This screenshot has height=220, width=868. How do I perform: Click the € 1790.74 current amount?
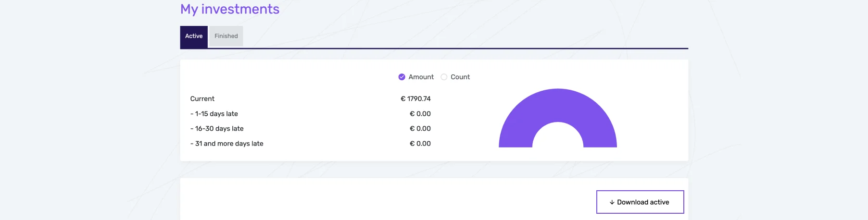415,99
